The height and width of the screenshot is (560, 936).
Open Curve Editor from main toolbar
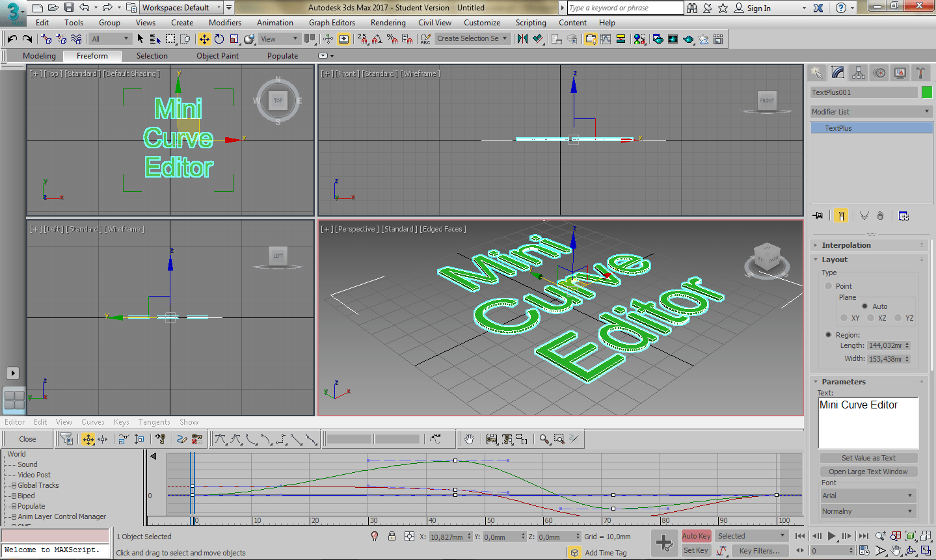[606, 39]
